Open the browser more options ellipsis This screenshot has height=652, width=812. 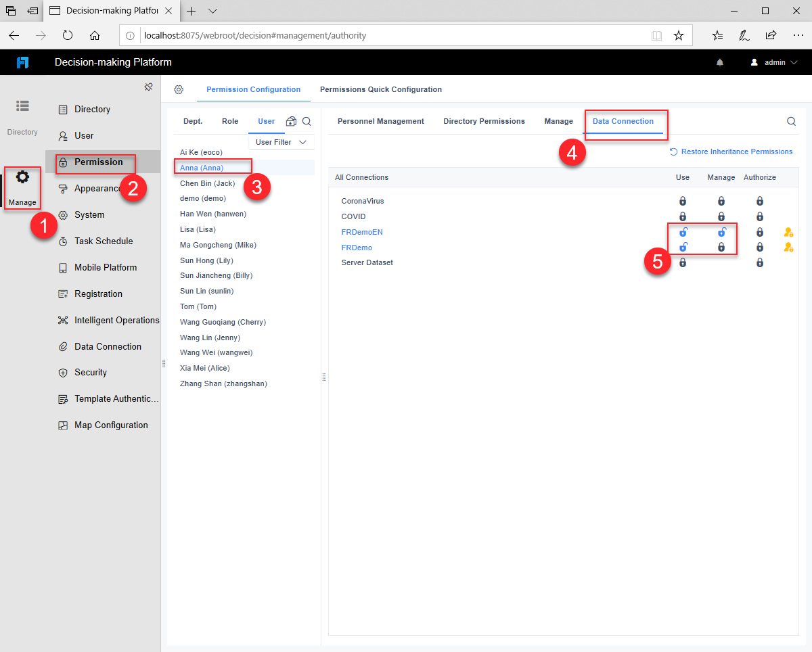pyautogui.click(x=798, y=35)
